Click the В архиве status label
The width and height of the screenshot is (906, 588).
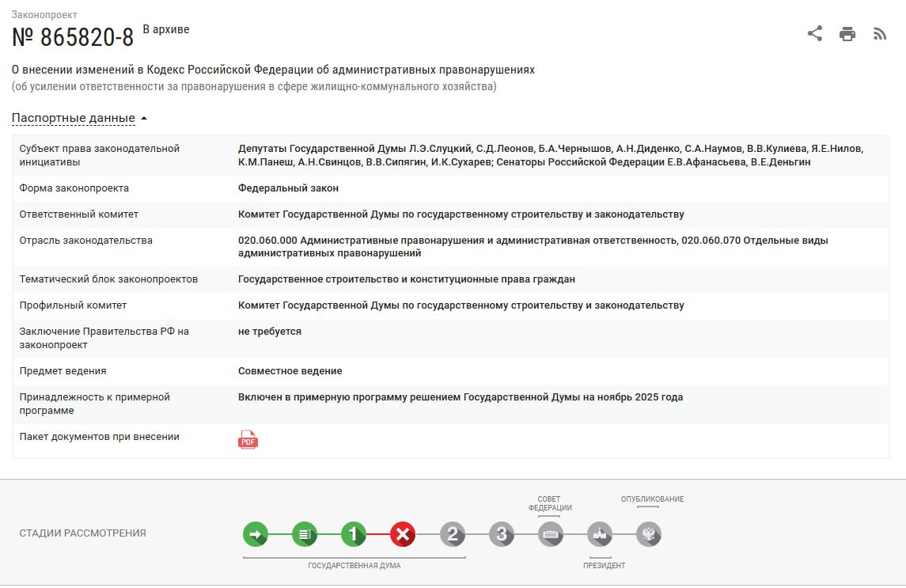point(165,28)
